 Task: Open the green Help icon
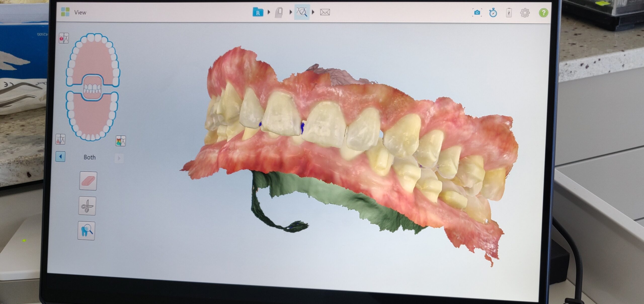click(543, 13)
